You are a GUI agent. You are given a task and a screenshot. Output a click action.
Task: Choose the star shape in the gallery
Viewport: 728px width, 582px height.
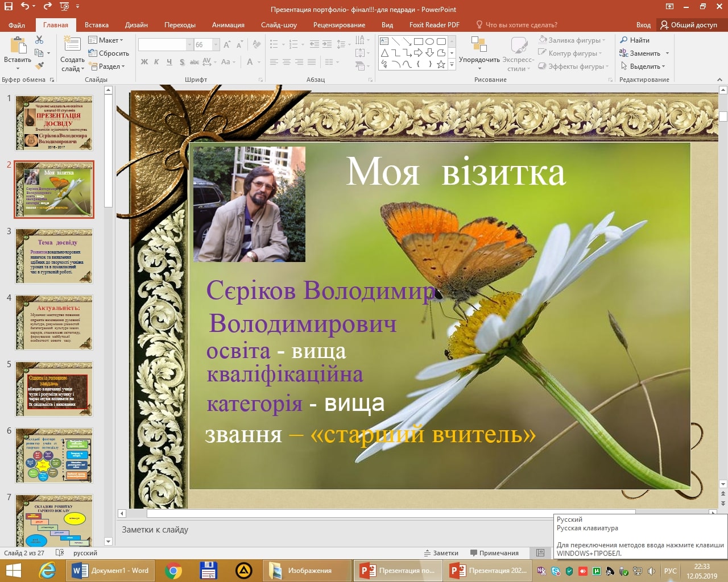(x=441, y=64)
